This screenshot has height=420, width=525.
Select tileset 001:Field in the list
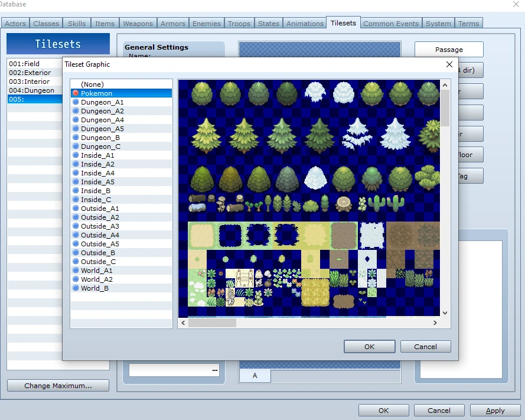coord(35,64)
